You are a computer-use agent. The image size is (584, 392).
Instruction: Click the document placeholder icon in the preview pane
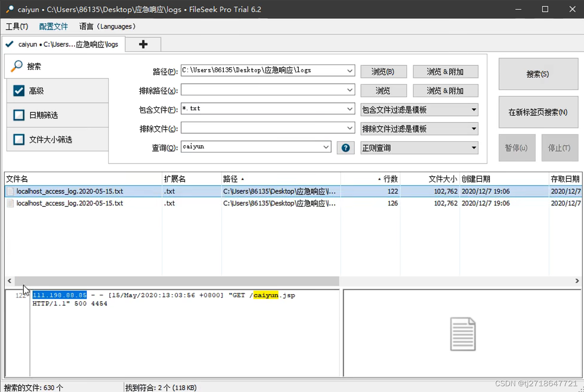pos(463,333)
